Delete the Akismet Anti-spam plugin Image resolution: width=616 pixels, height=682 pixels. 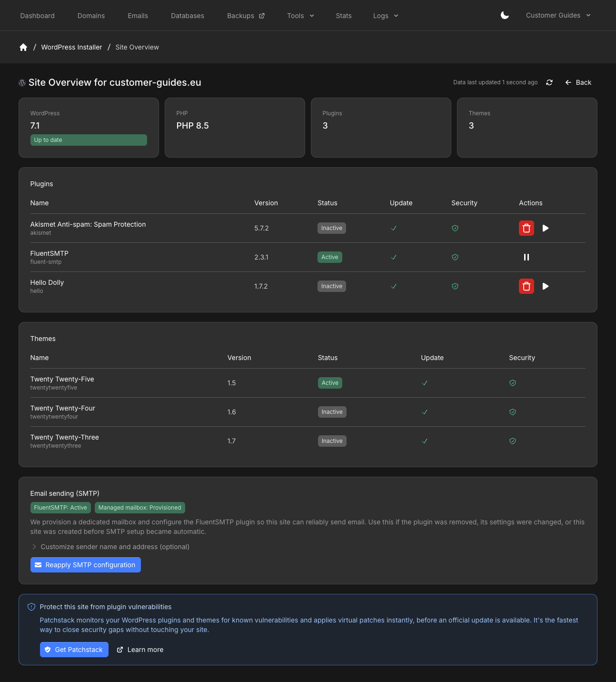pyautogui.click(x=527, y=228)
